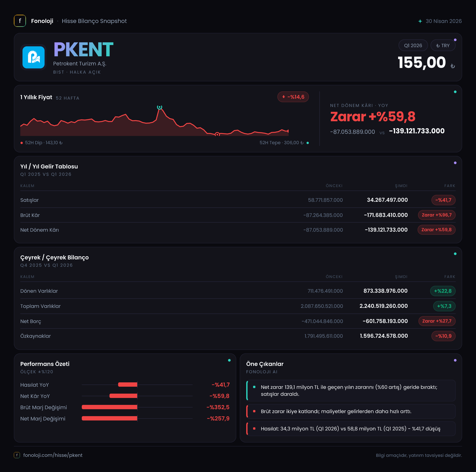This screenshot has height=472, width=476.
Task: Click the Brüt zarar ikiye katlandı highlight card
Action: tap(351, 411)
